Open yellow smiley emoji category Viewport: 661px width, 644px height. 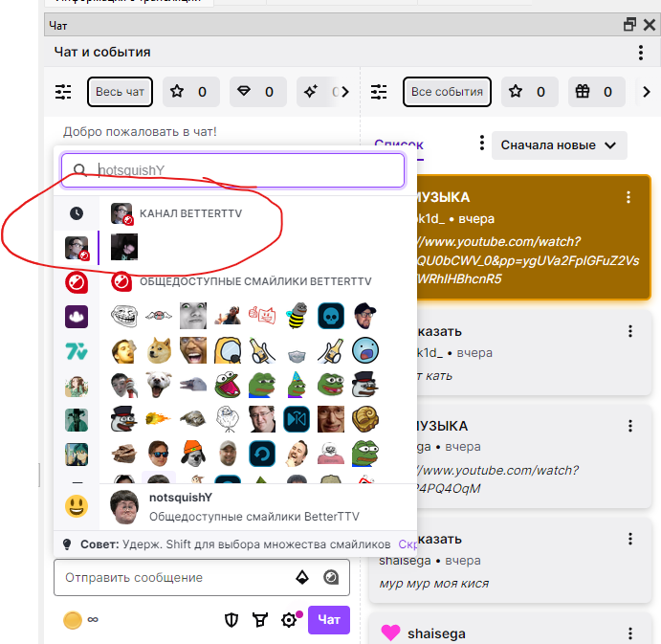(77, 505)
